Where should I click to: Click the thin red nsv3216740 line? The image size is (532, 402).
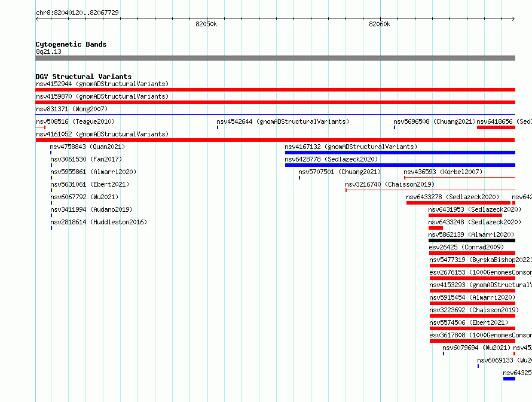(x=430, y=190)
